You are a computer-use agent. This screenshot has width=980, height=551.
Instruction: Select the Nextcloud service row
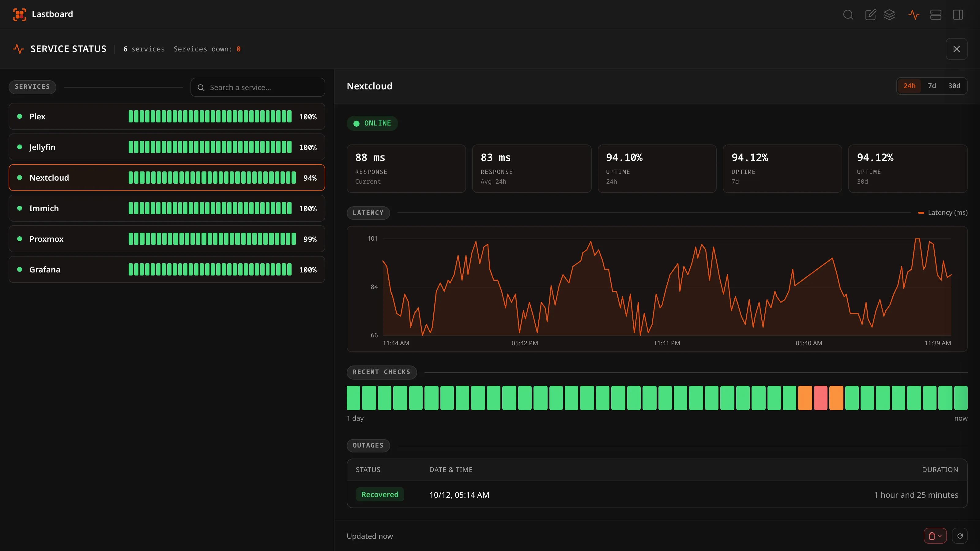167,178
